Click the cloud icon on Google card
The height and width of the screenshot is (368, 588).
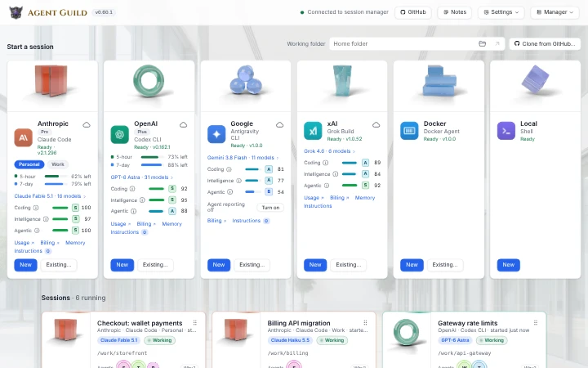click(x=280, y=124)
